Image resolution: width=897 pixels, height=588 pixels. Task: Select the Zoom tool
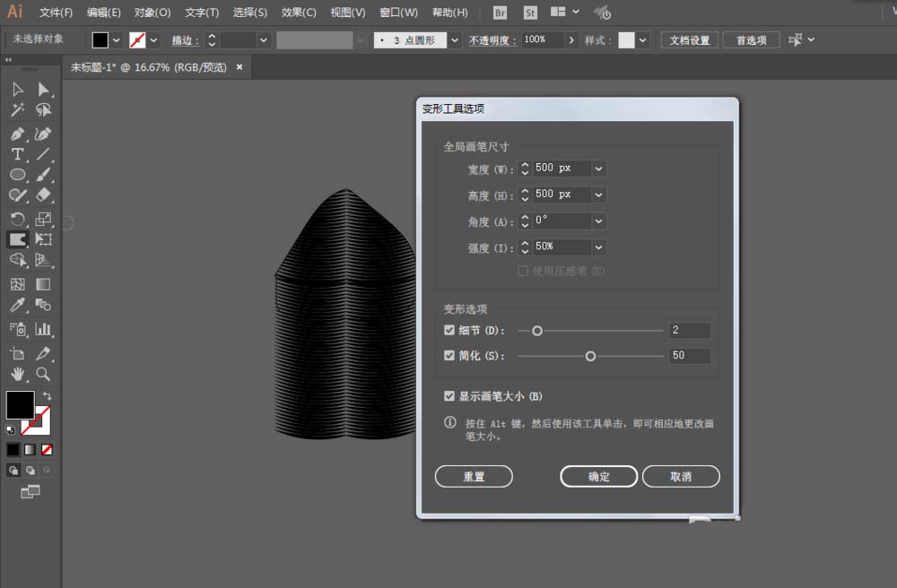[43, 374]
